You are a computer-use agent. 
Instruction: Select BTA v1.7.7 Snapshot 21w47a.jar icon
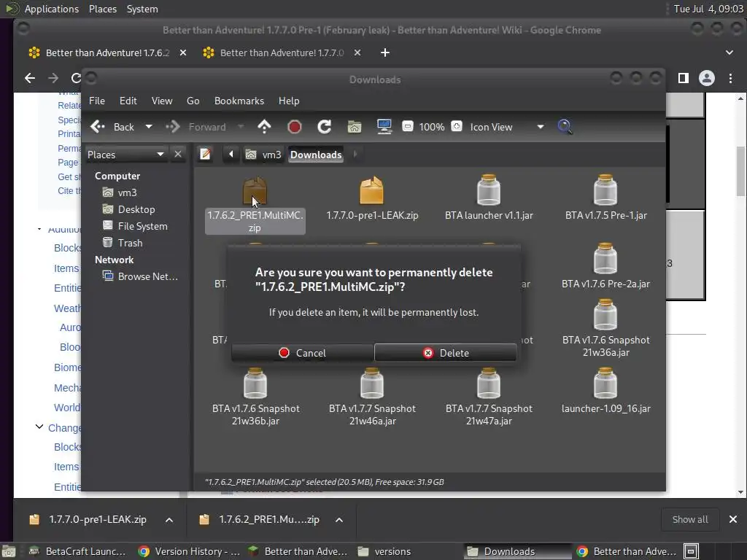[x=489, y=383]
